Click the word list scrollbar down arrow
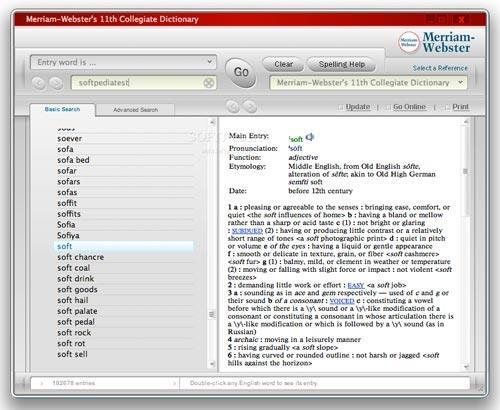500x410 pixels. tap(212, 364)
